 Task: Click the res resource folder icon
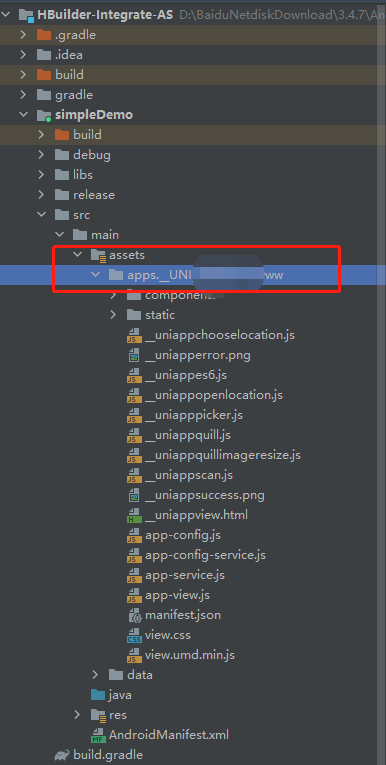point(98,715)
